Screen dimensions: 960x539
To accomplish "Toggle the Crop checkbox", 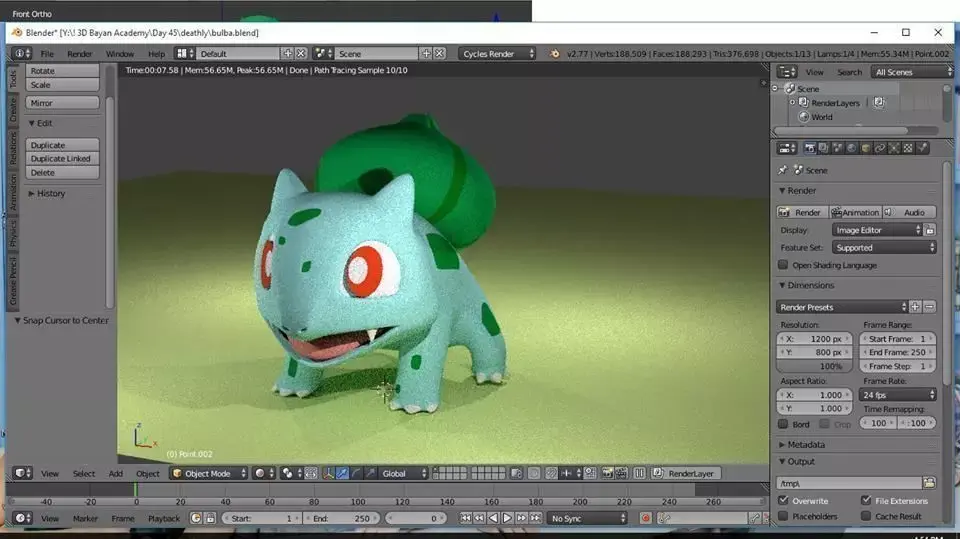I will (x=825, y=424).
